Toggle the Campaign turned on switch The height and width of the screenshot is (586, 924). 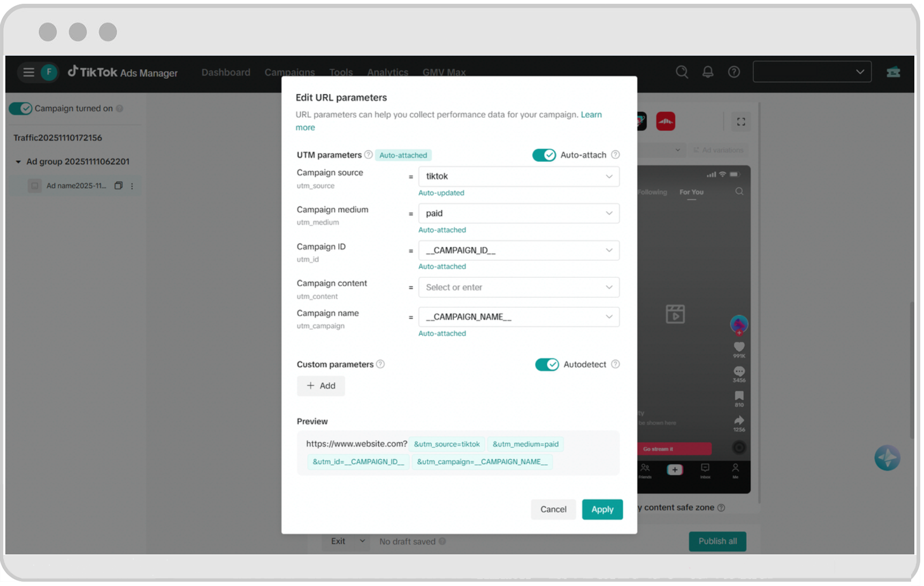click(x=20, y=108)
